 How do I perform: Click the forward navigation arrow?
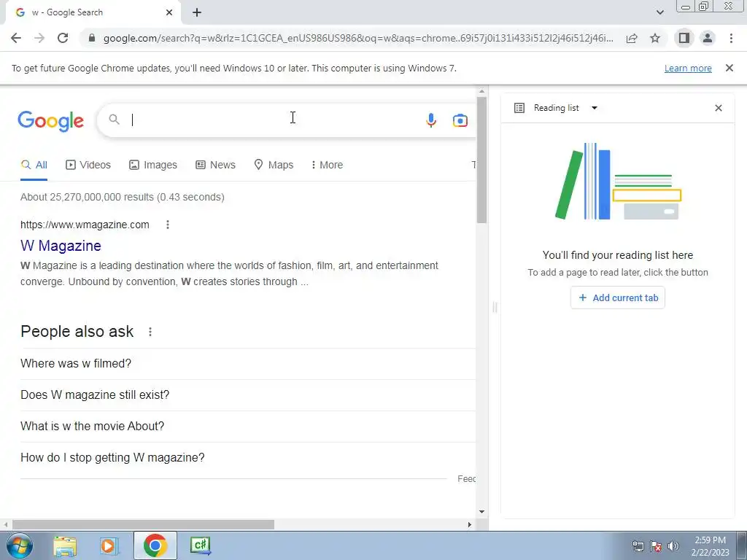39,38
